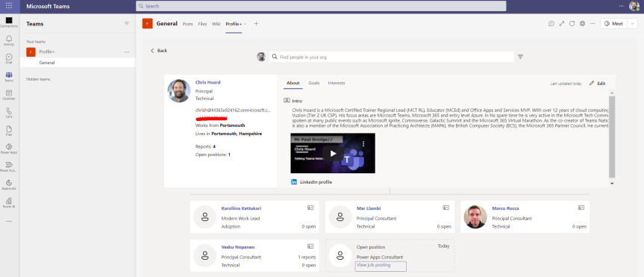Screen dimensions: 644x277
Task: Open Marco Rocca contact card icon
Action: tap(581, 208)
